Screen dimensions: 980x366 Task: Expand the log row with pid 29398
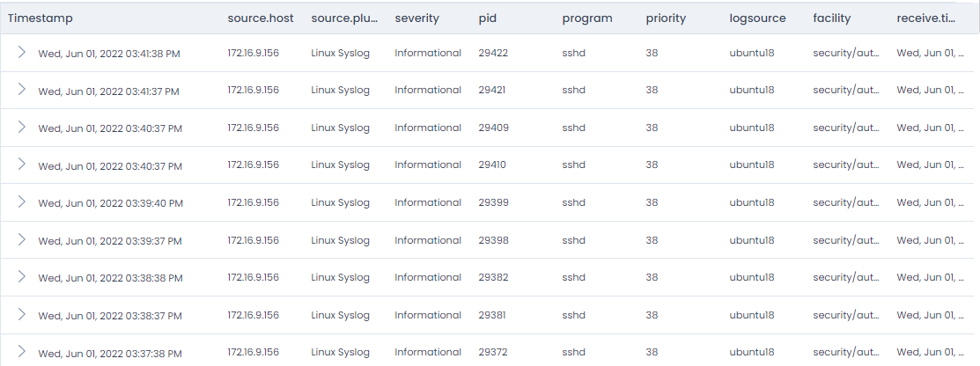[22, 240]
